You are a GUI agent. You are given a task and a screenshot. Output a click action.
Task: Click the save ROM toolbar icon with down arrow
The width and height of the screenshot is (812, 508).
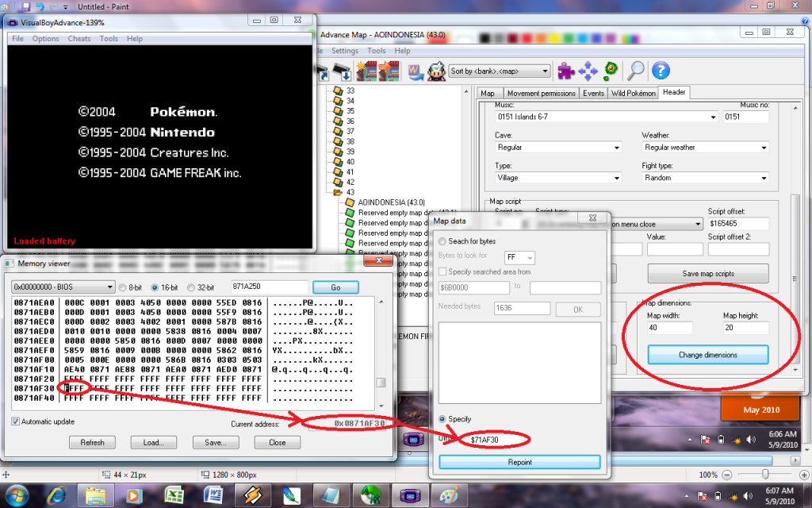[342, 71]
